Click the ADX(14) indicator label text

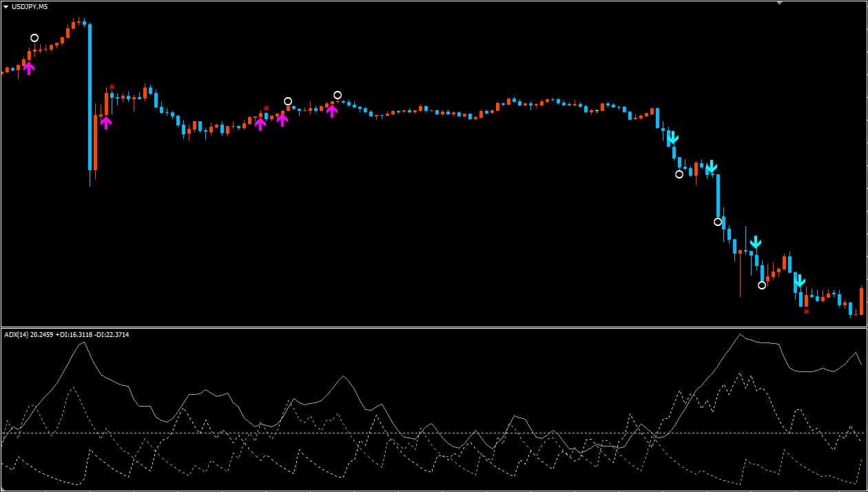67,335
